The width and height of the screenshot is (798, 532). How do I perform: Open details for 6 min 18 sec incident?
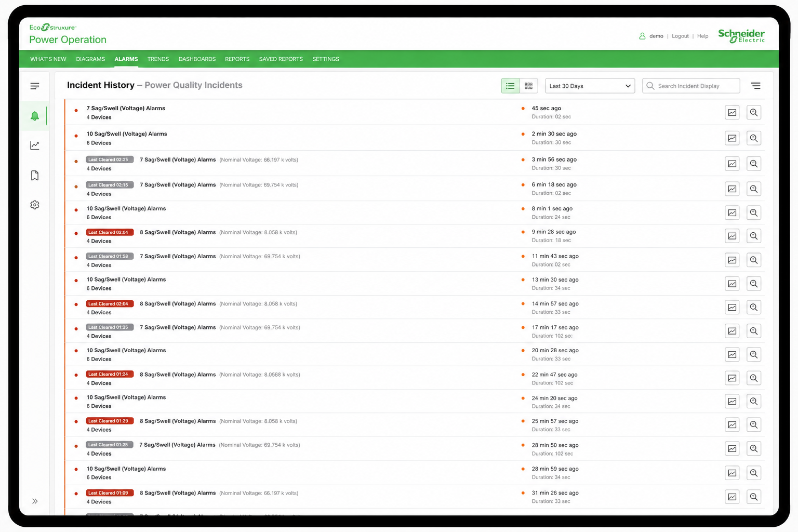(x=754, y=189)
